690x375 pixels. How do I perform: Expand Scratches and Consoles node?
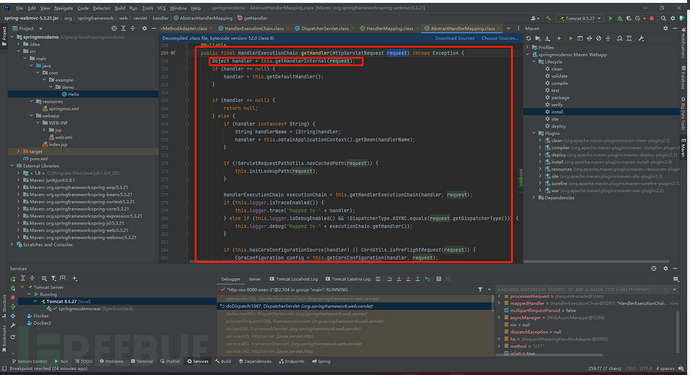pyautogui.click(x=12, y=244)
